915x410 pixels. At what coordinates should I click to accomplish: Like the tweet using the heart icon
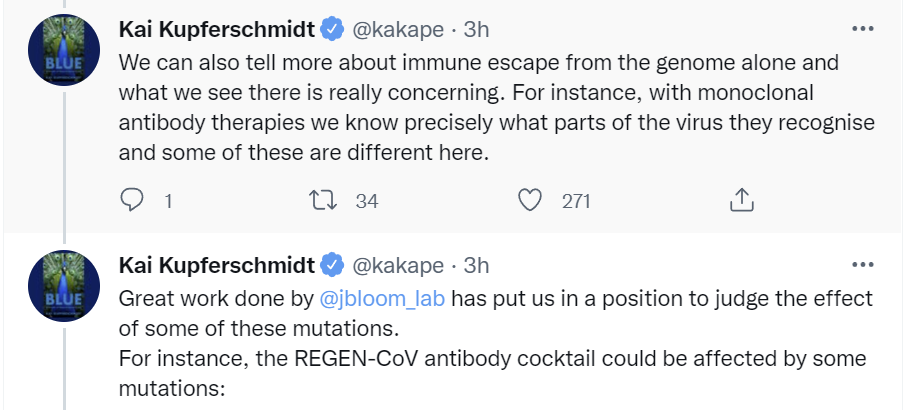[x=529, y=201]
